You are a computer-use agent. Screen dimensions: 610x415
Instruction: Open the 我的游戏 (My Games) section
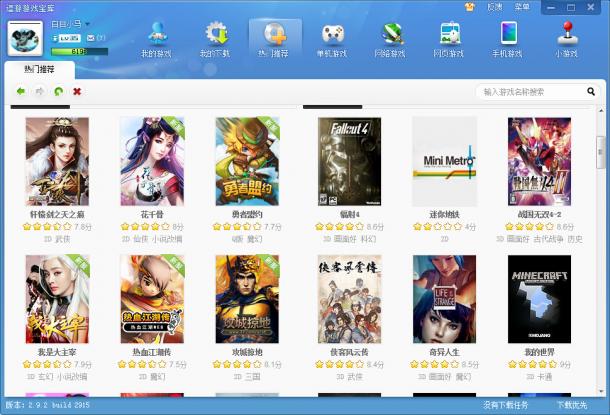click(x=156, y=40)
